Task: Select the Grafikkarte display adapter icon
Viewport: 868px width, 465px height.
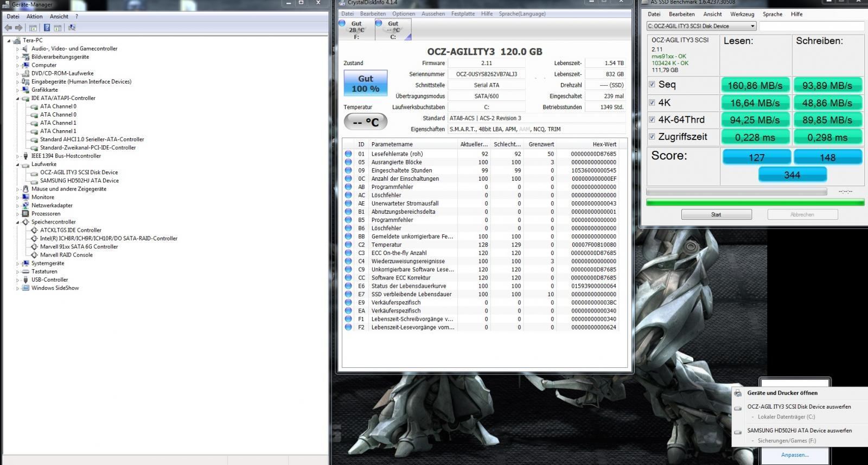Action: [25, 90]
